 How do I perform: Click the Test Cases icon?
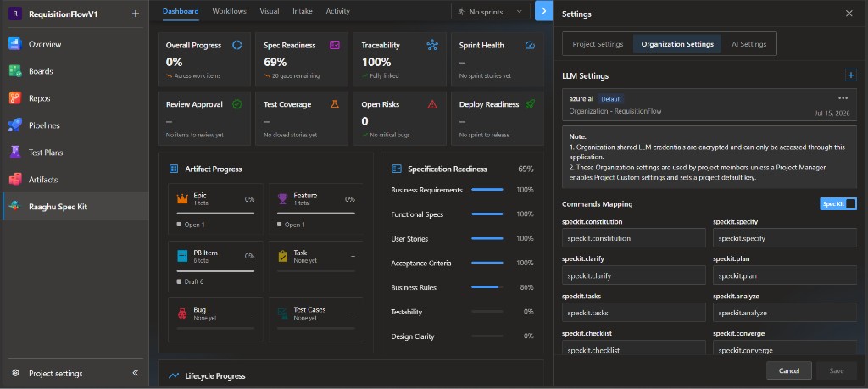point(283,314)
